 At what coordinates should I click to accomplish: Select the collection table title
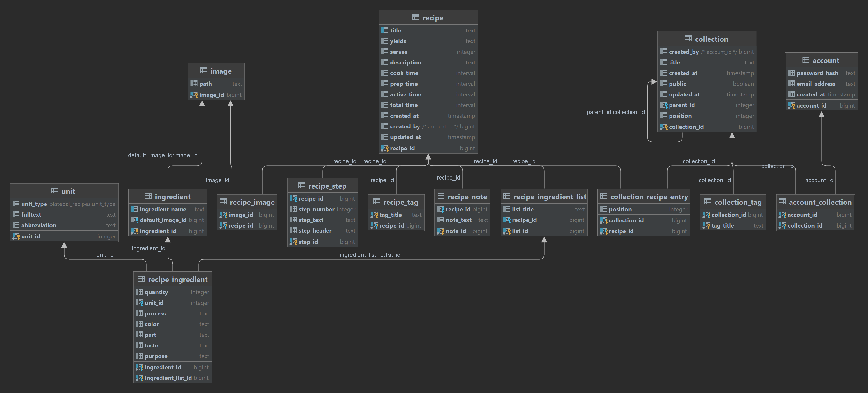(x=711, y=39)
